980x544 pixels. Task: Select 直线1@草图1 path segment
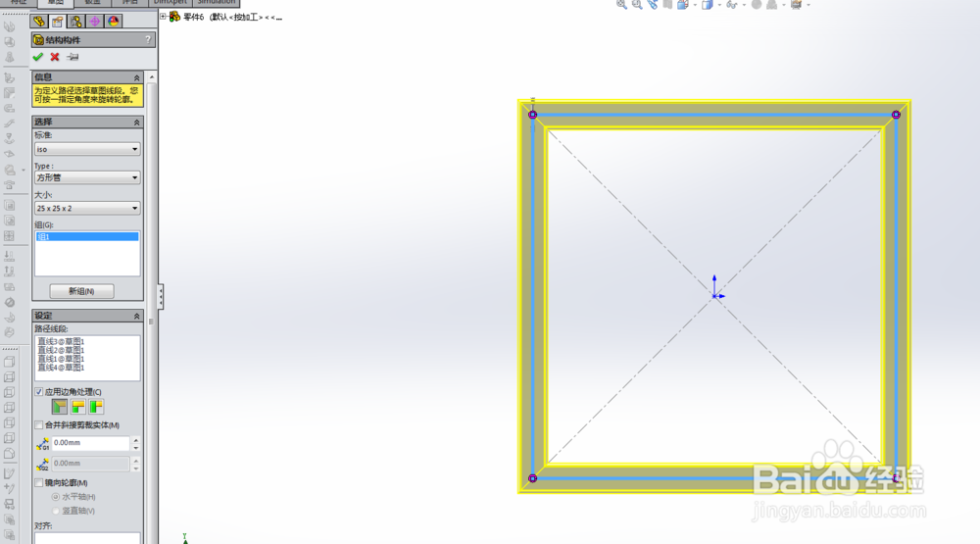point(61,359)
